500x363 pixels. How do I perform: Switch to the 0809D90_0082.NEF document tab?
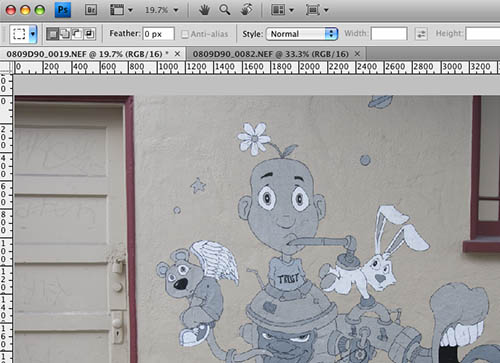[276, 54]
